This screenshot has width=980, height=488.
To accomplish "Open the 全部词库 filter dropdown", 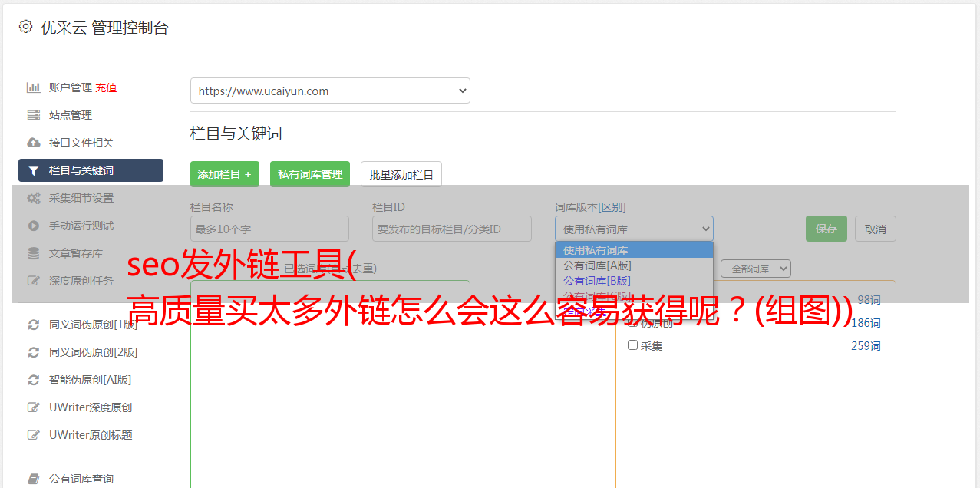I will (755, 269).
